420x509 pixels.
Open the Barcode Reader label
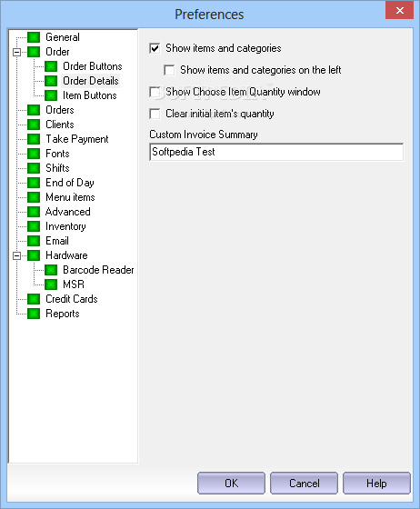pyautogui.click(x=98, y=270)
